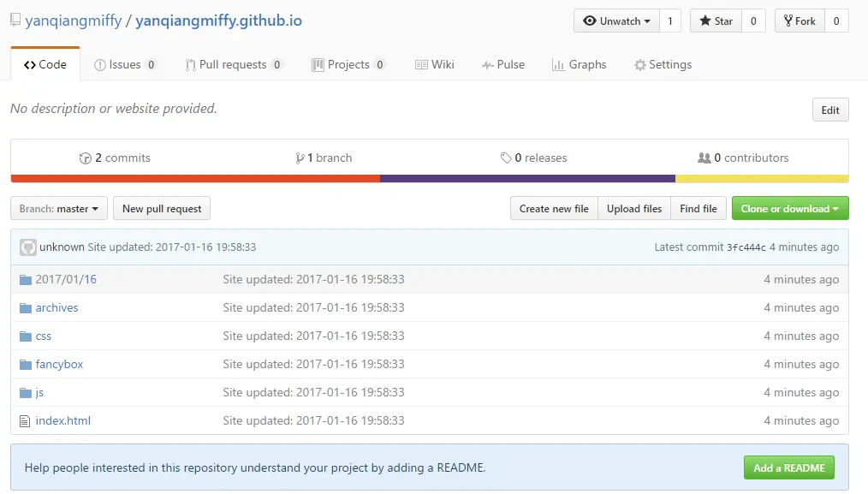Click the Pulse waveform icon
This screenshot has height=494, width=868.
[x=487, y=65]
